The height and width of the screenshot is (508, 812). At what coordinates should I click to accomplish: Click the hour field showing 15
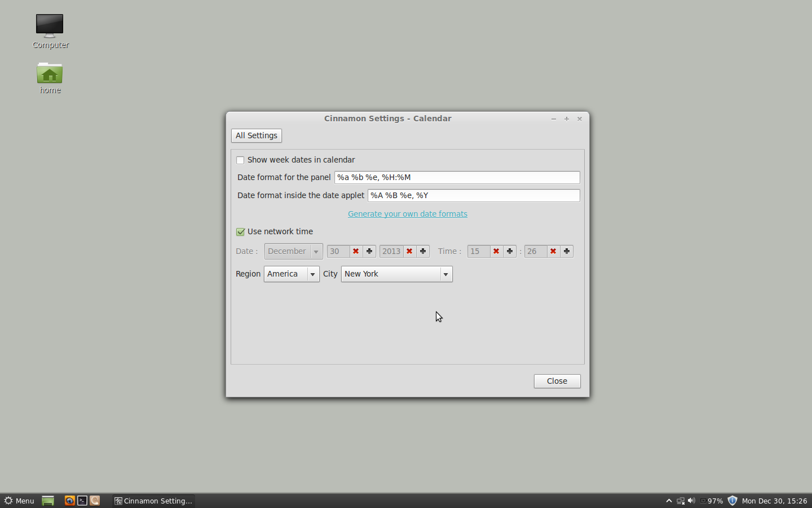(x=478, y=251)
